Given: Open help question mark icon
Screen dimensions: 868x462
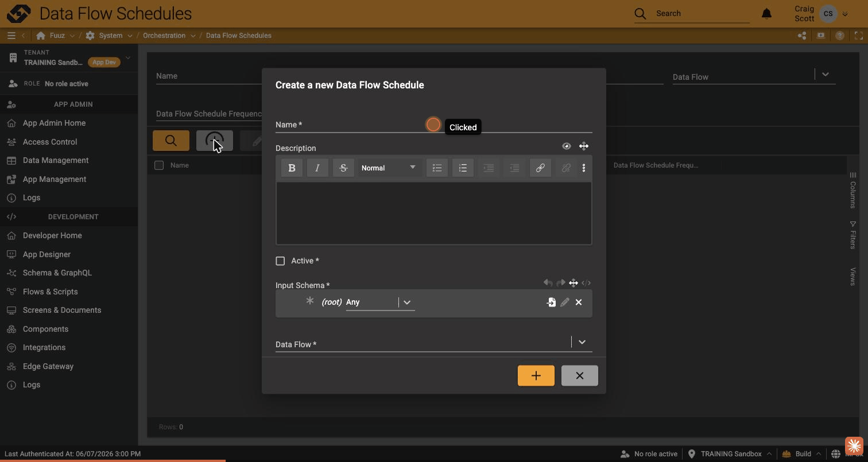Looking at the screenshot, I should pos(840,36).
